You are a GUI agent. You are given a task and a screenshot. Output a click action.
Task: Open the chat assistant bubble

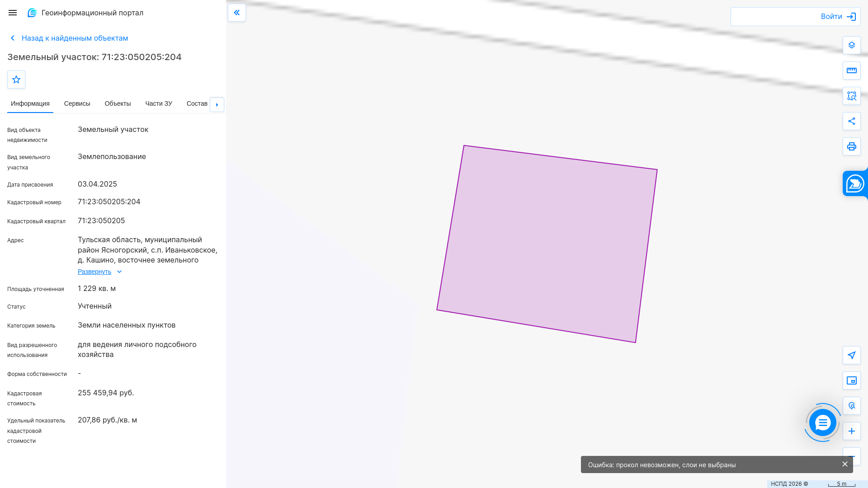coord(822,422)
